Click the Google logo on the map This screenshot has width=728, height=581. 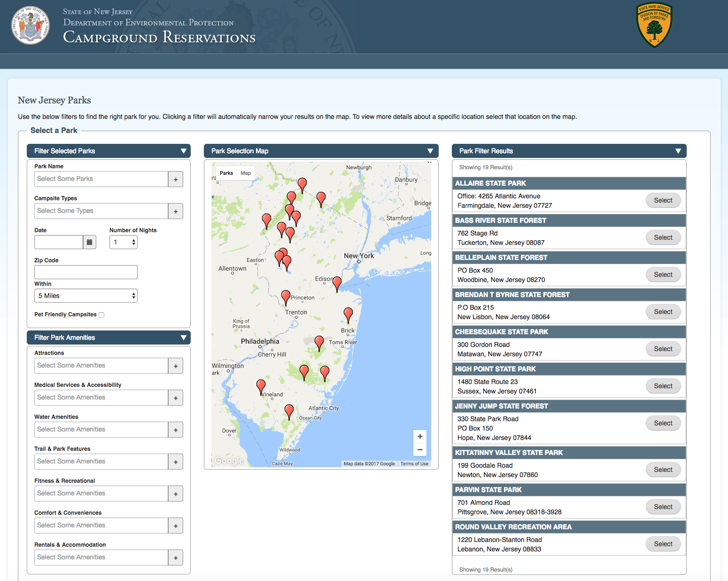point(229,461)
